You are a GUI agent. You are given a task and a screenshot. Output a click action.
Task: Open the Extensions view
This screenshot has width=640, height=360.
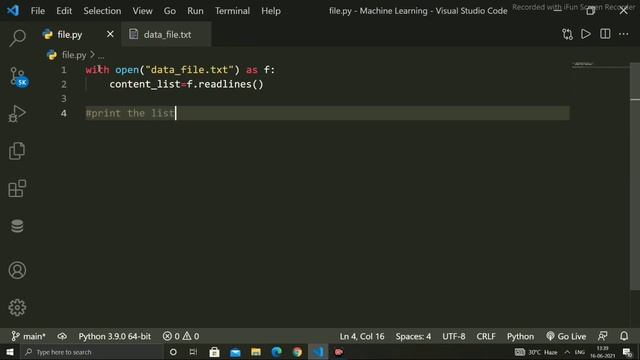click(17, 188)
